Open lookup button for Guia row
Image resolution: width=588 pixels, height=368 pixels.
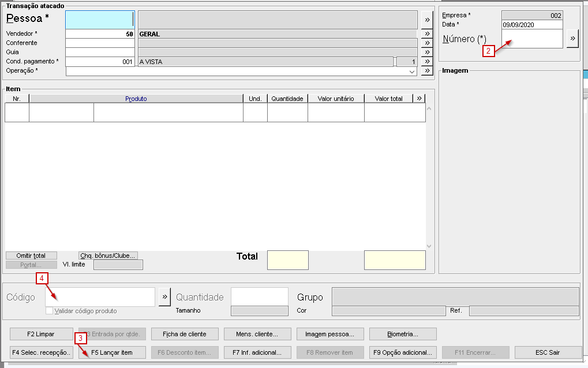(x=427, y=52)
